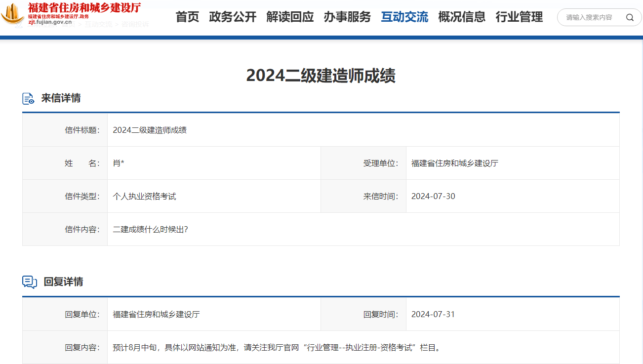Viewport: 643px width, 364px height.
Task: Select the highlighted 互动交流 tab
Action: pos(404,17)
